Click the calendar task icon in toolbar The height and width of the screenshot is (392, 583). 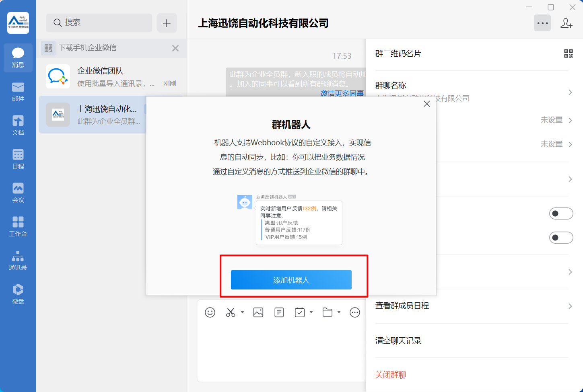(x=300, y=312)
